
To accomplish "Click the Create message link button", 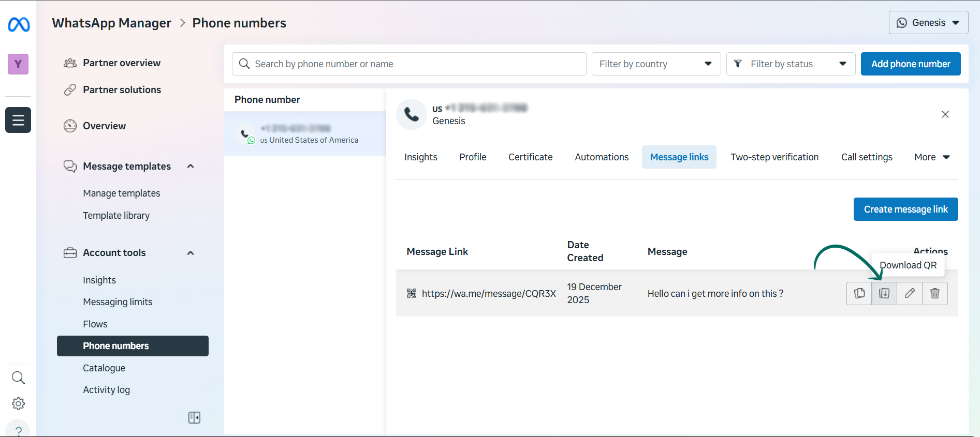I will (905, 209).
